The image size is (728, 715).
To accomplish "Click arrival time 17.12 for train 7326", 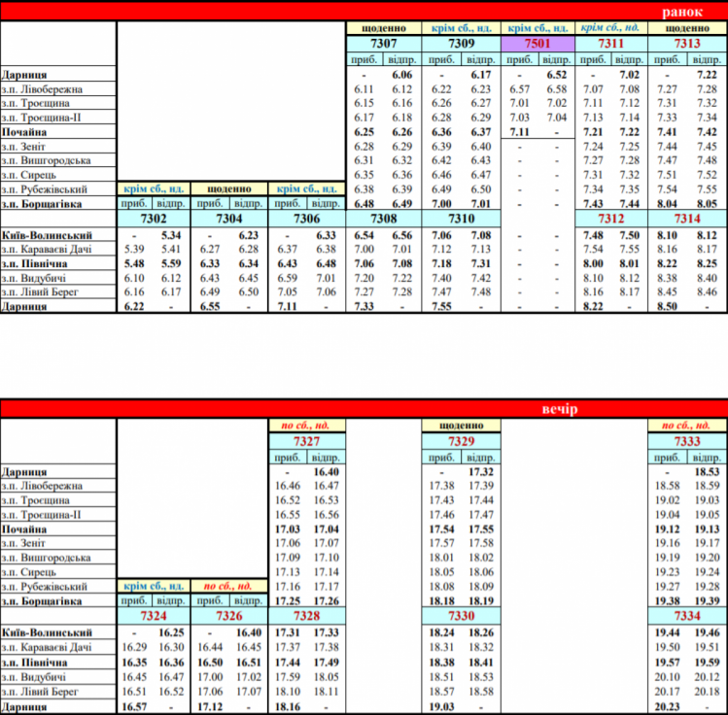I will pos(210,707).
